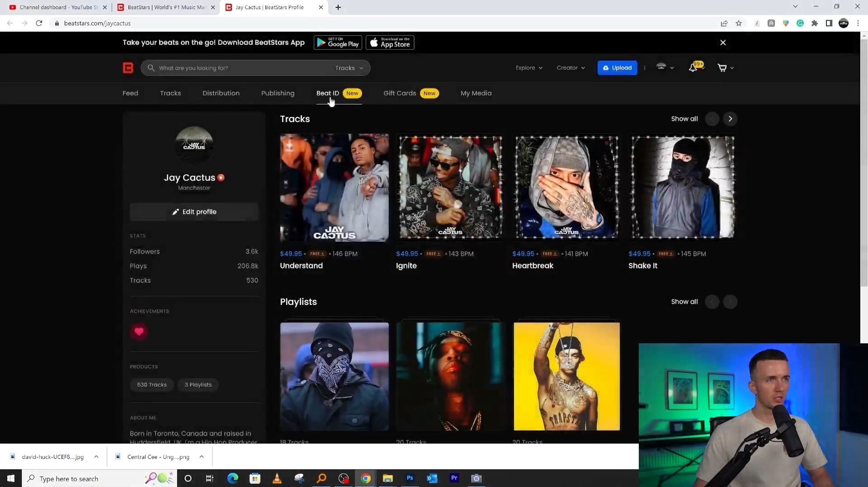Share this page from the address bar
Screen dimensions: 868x487
coord(724,23)
